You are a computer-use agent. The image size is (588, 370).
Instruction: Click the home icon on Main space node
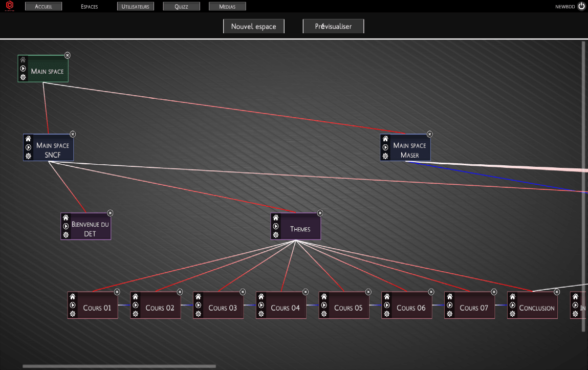click(23, 59)
